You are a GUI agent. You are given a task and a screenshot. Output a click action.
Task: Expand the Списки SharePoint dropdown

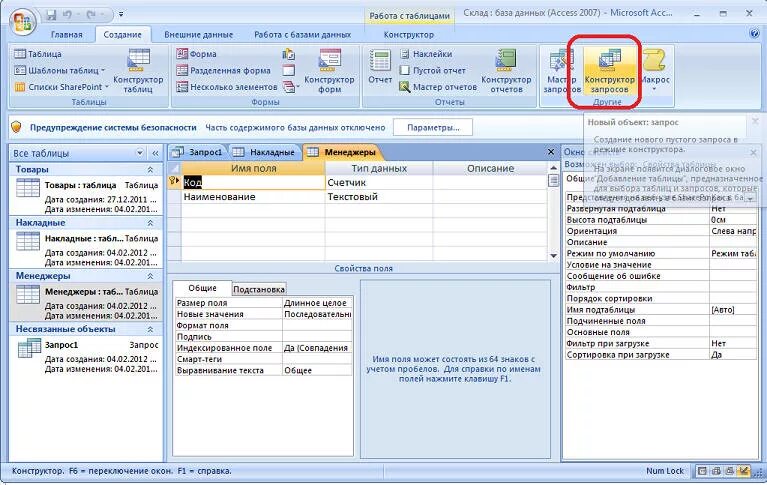(62, 87)
